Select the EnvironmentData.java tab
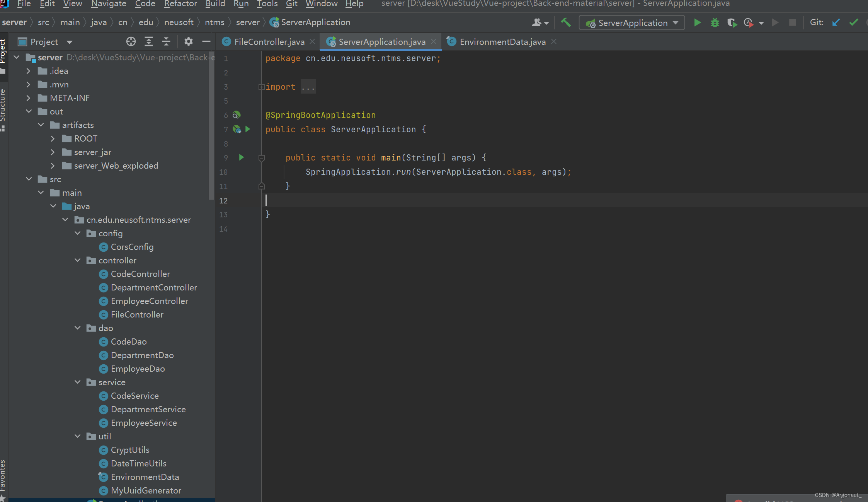The width and height of the screenshot is (868, 502). [502, 42]
